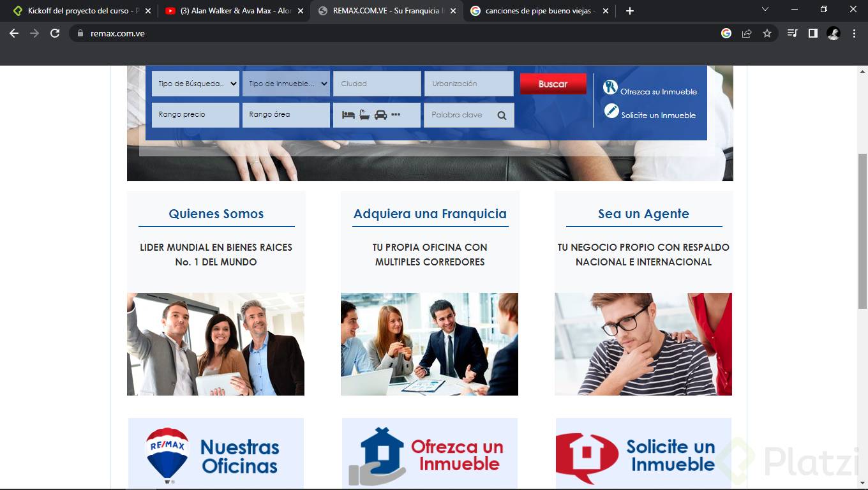Click the red Buscar button
Viewport: 868px width, 490px height.
tap(553, 84)
